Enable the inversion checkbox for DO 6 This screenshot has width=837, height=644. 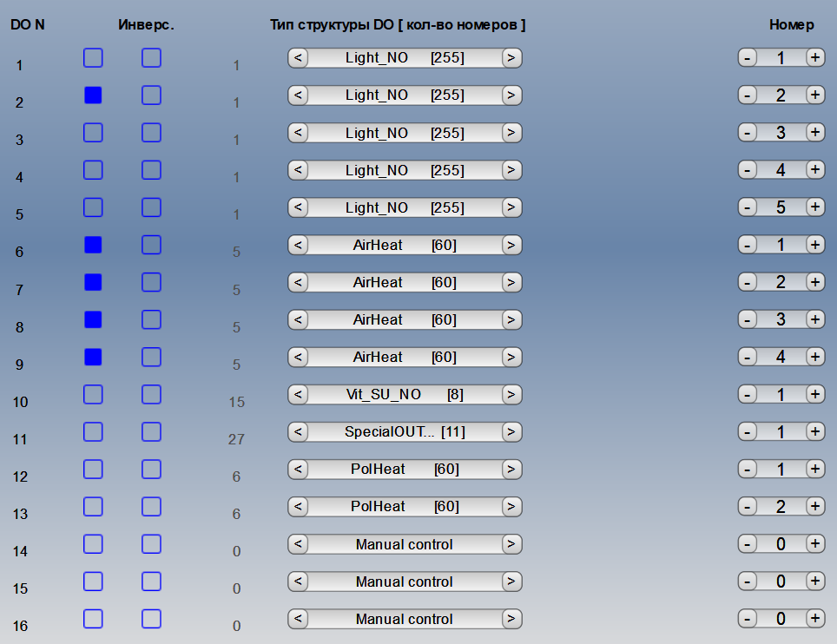tap(151, 245)
